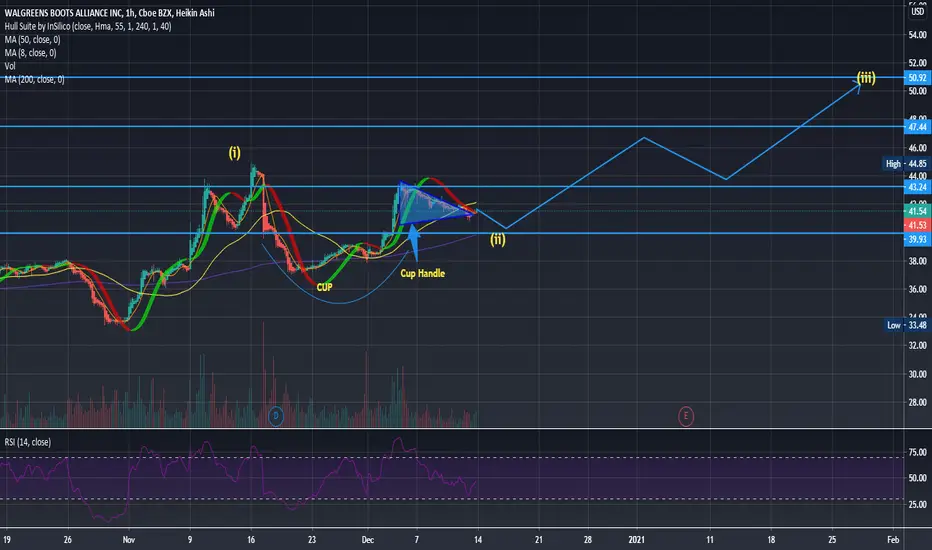Select the blue triangle handle pattern drawing

[x=434, y=203]
